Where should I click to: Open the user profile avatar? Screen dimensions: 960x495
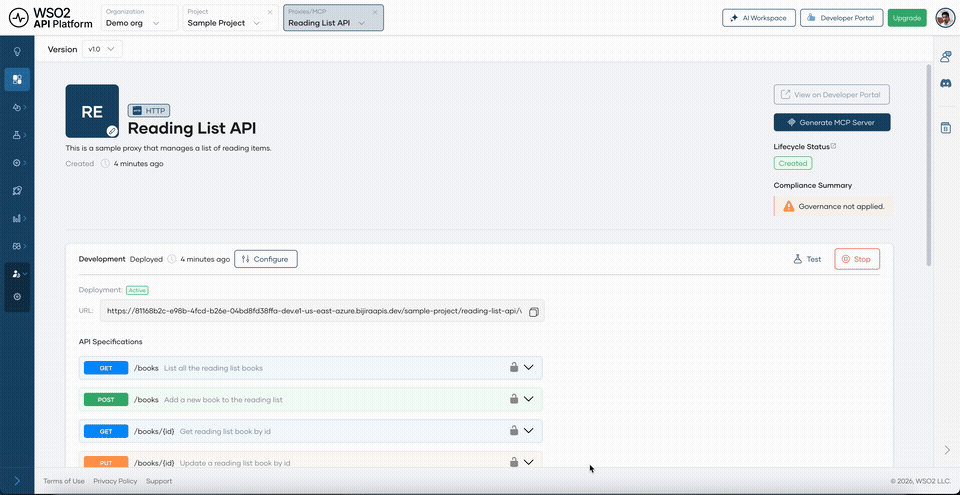943,18
